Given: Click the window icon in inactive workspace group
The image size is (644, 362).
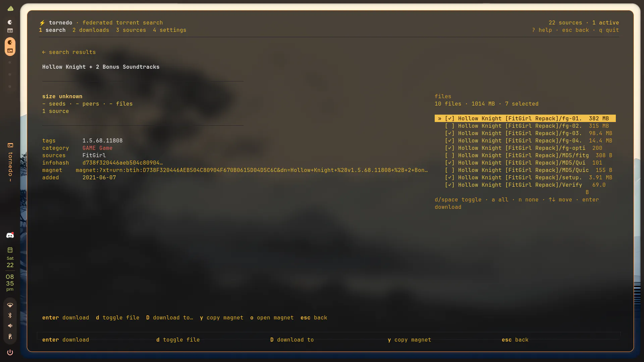Looking at the screenshot, I should pos(10,31).
